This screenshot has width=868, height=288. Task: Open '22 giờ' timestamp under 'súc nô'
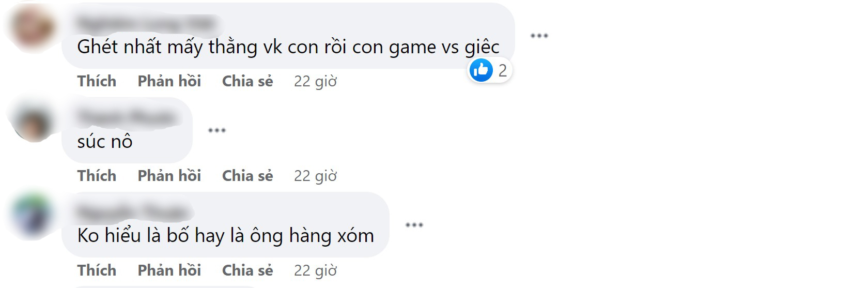tap(315, 176)
